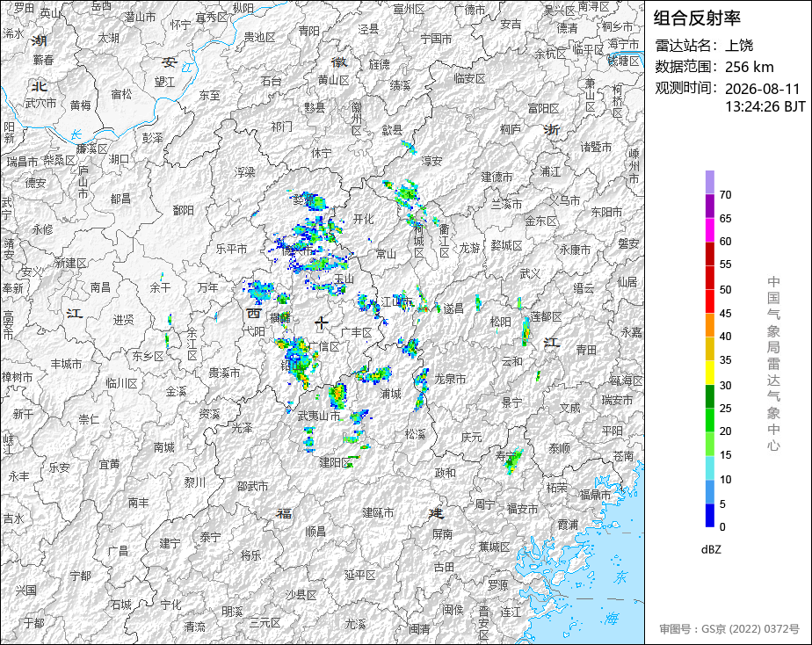Image resolution: width=812 pixels, height=645 pixels.
Task: Click the 组合反射率 title text
Action: click(697, 18)
